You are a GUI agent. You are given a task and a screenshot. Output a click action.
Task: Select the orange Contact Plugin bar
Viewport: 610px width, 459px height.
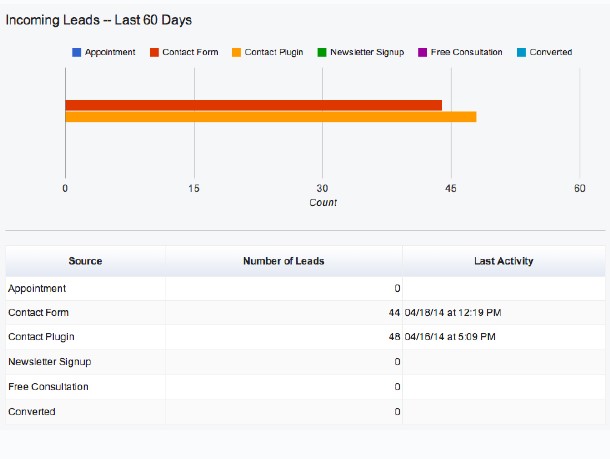coord(270,117)
